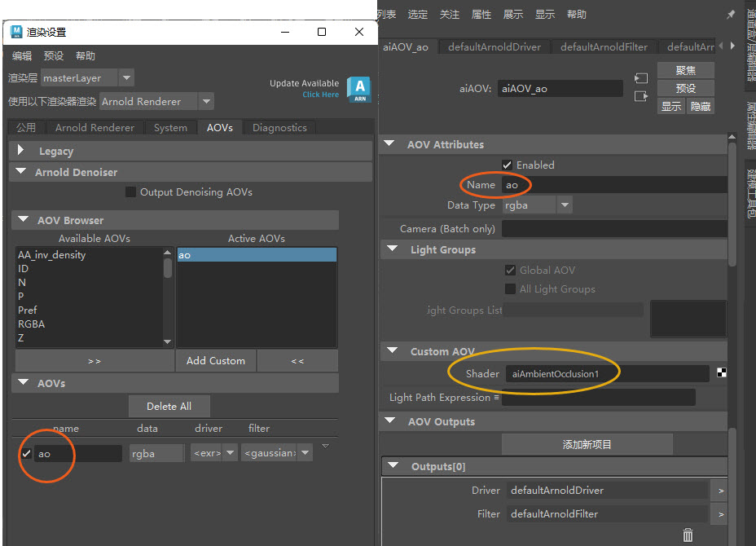756x546 pixels.
Task: Click the arrow button beside defaultArnoldDriver
Action: 721,491
